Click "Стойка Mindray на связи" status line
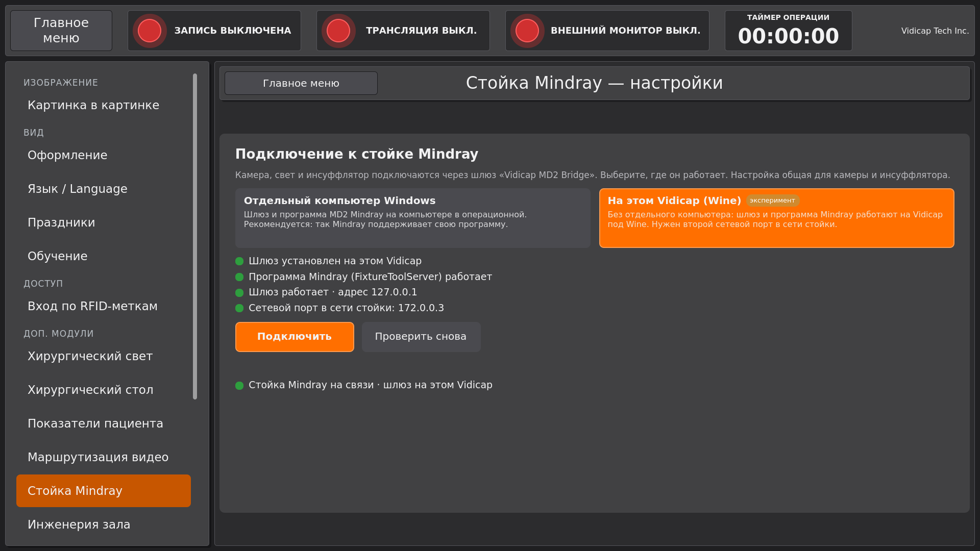 pyautogui.click(x=370, y=385)
